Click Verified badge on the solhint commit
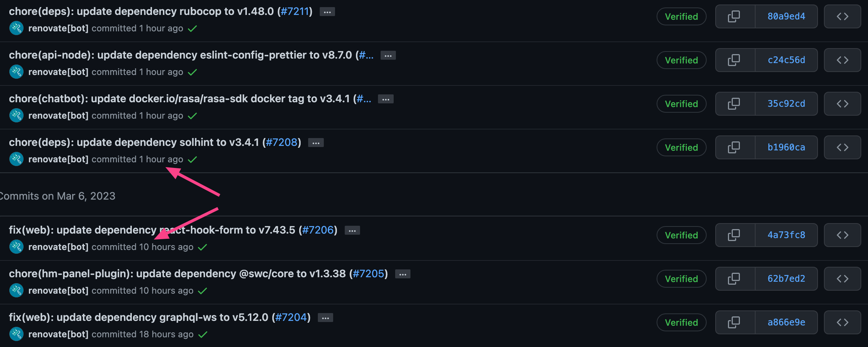Viewport: 868px width, 347px height. [x=681, y=147]
